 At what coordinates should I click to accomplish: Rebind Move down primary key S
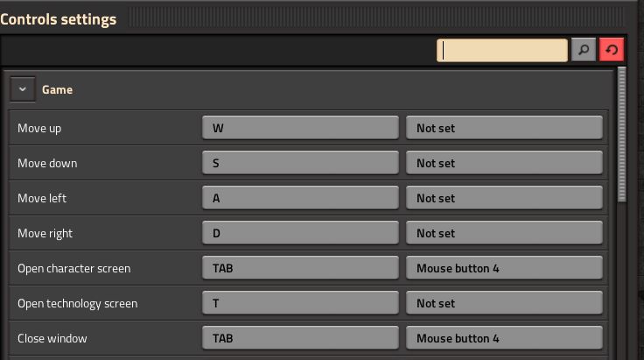pos(300,163)
